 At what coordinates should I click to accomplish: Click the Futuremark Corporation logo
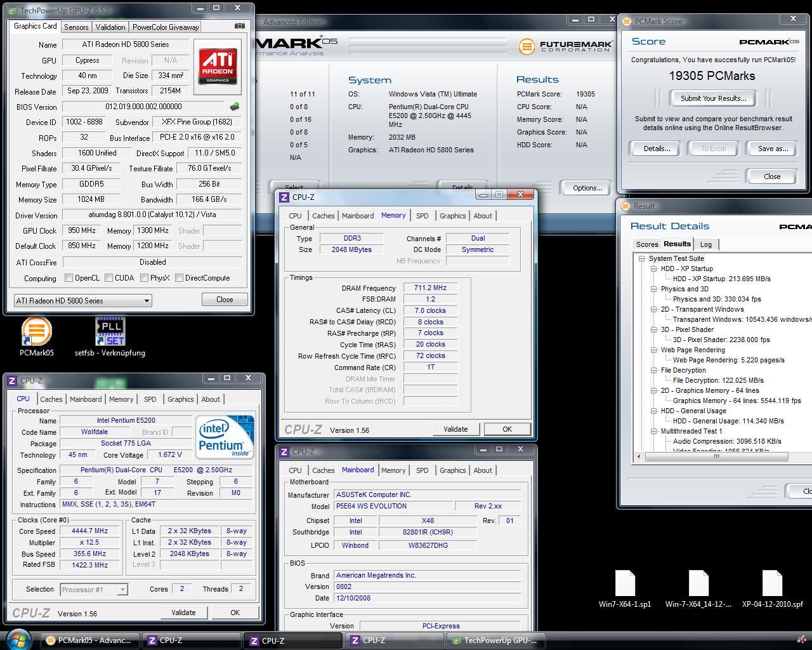[x=566, y=46]
